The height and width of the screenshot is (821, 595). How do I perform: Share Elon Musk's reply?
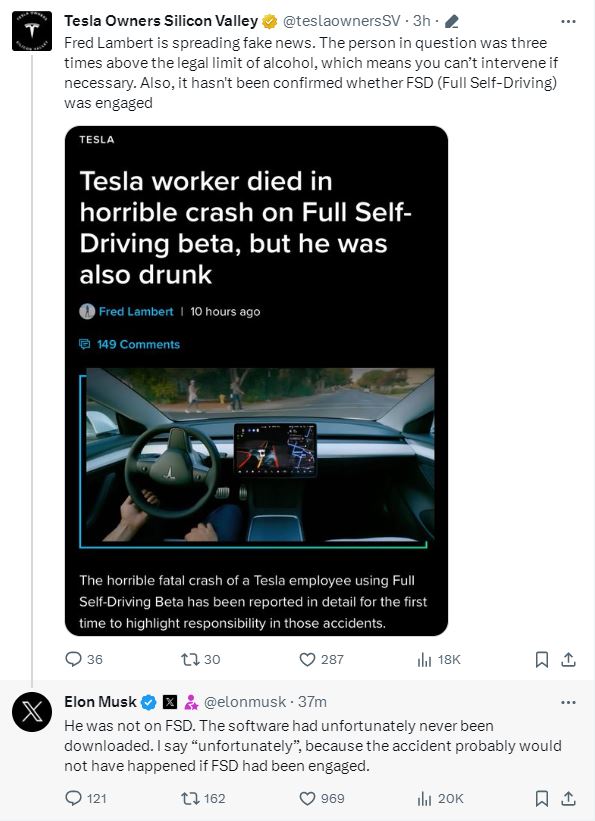pos(568,798)
